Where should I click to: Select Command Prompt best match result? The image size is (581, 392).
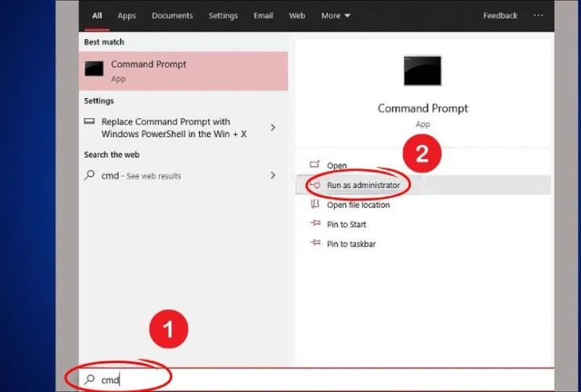tap(184, 70)
